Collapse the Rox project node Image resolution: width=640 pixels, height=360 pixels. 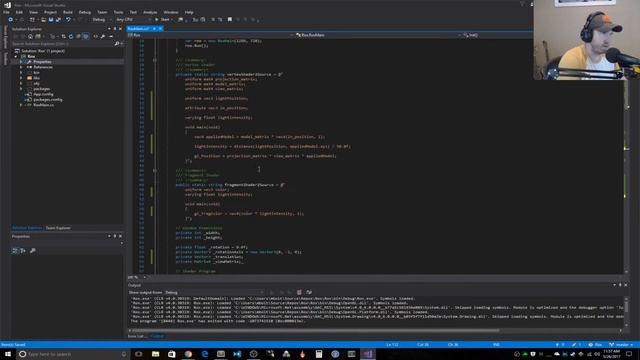pos(16,56)
